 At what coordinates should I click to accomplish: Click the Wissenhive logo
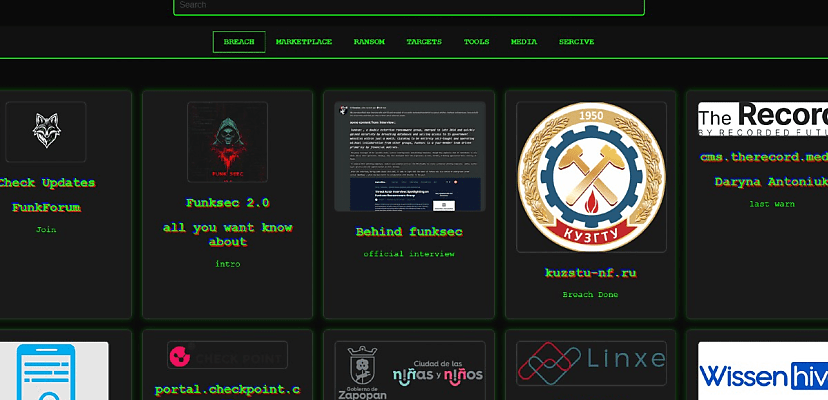coord(763,371)
